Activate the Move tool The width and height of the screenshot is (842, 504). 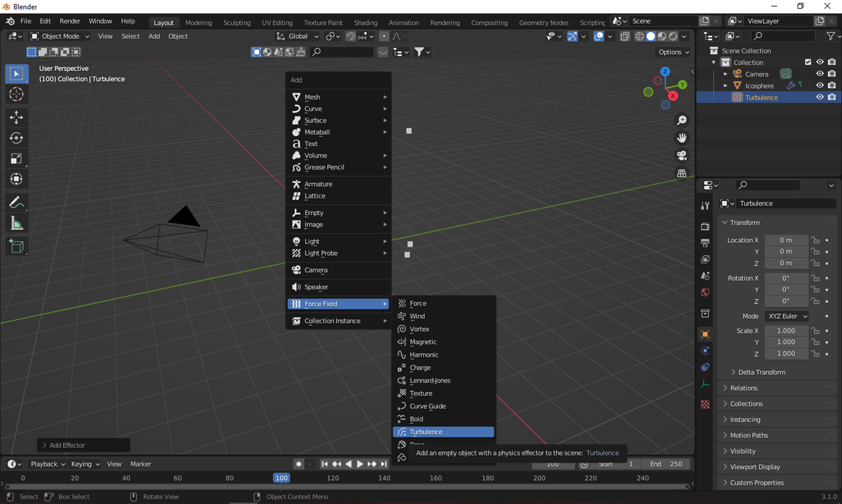[16, 117]
